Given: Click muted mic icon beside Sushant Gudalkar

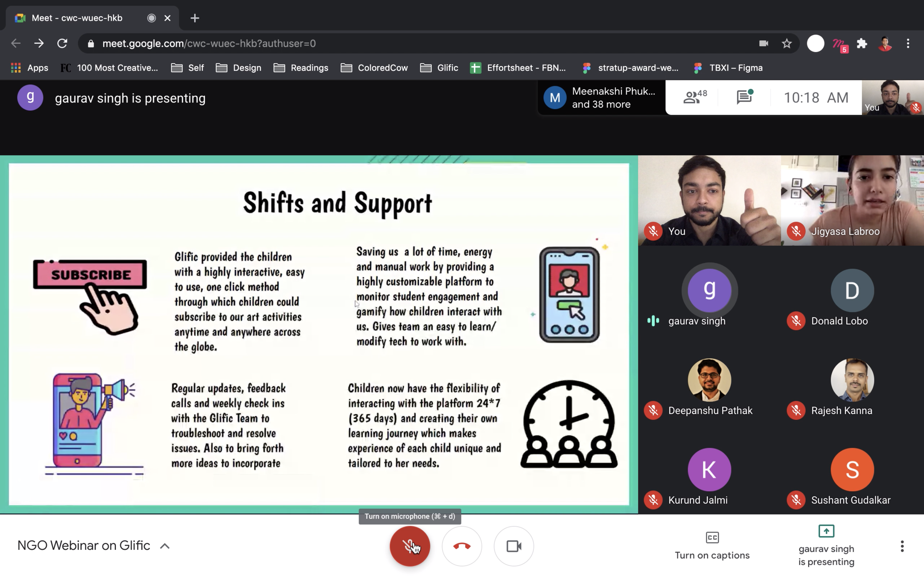Looking at the screenshot, I should pos(796,500).
